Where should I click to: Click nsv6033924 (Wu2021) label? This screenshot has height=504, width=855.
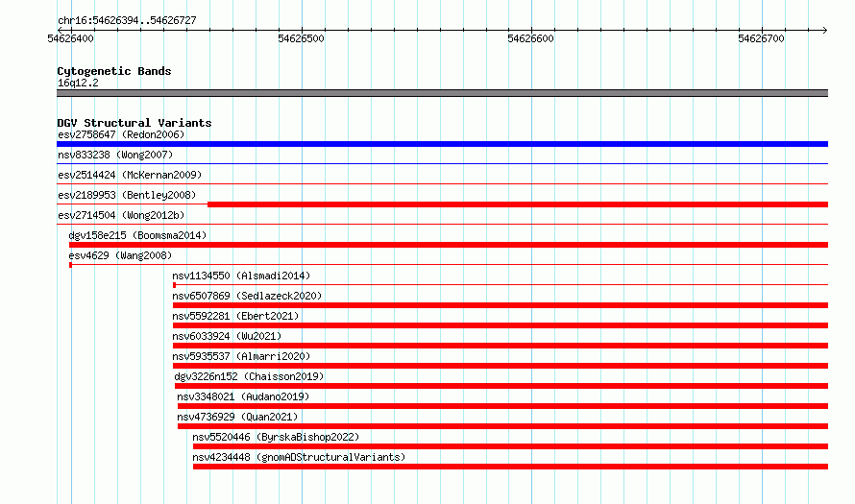(x=227, y=336)
